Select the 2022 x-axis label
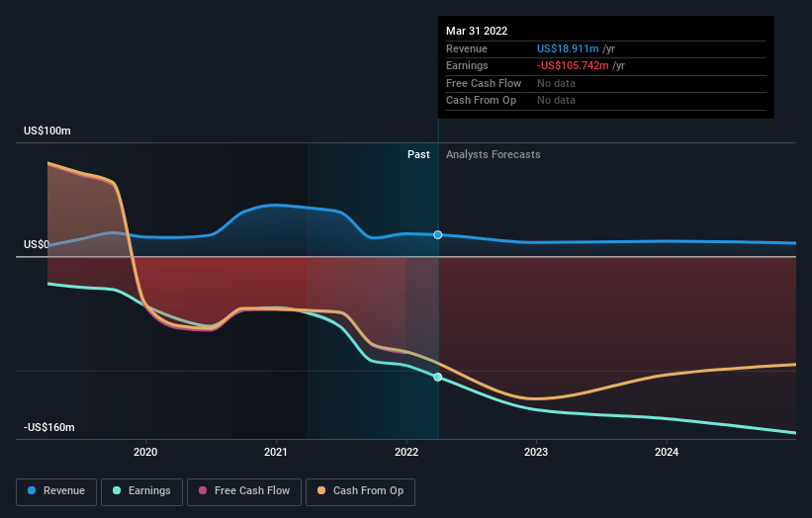Screen dimensions: 812x518 coord(406,452)
